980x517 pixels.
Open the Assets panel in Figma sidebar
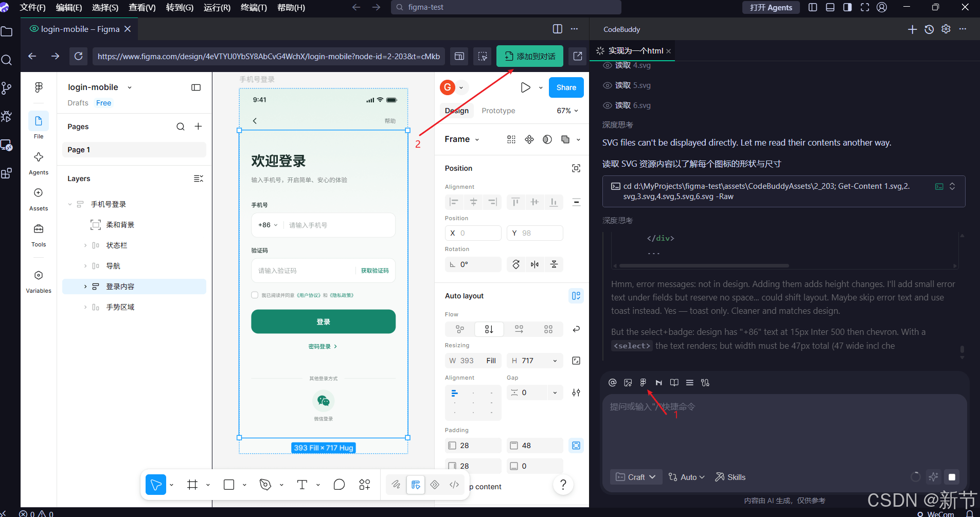pyautogui.click(x=39, y=199)
